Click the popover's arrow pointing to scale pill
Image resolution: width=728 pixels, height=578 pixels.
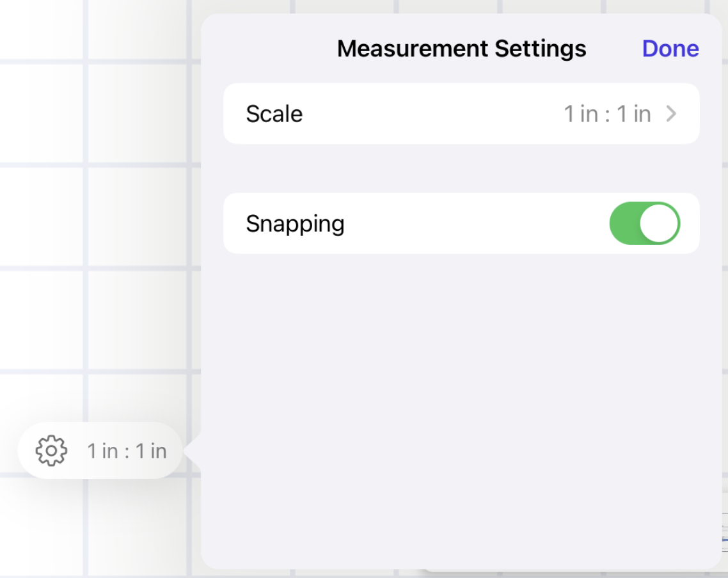194,451
